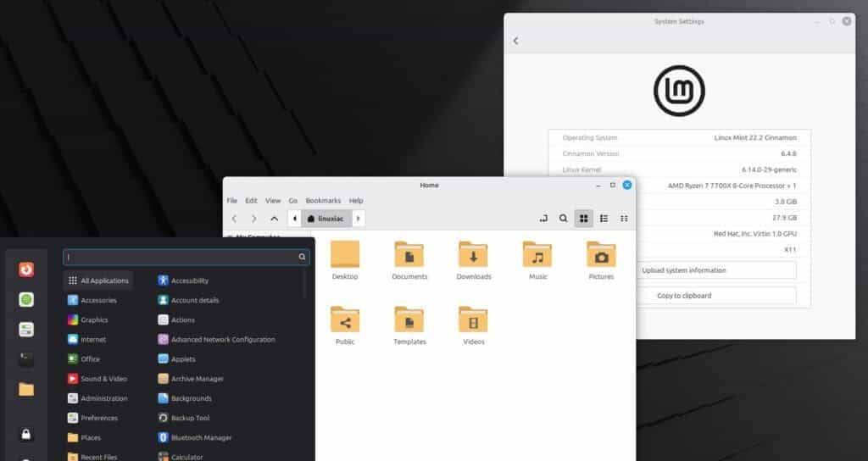Click the magnifier icon in menu search box
Image resolution: width=868 pixels, height=461 pixels.
302,257
